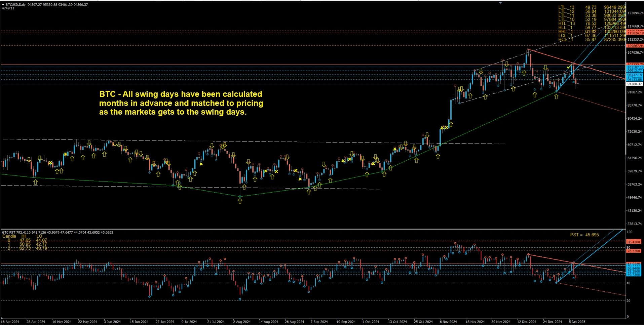Click the chart shift triangle marker at top
Image resolution: width=644 pixels, height=325 pixels.
point(500,2)
